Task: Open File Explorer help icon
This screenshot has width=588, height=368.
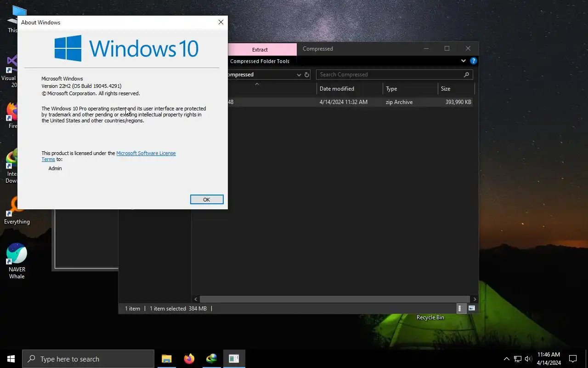Action: [x=473, y=61]
